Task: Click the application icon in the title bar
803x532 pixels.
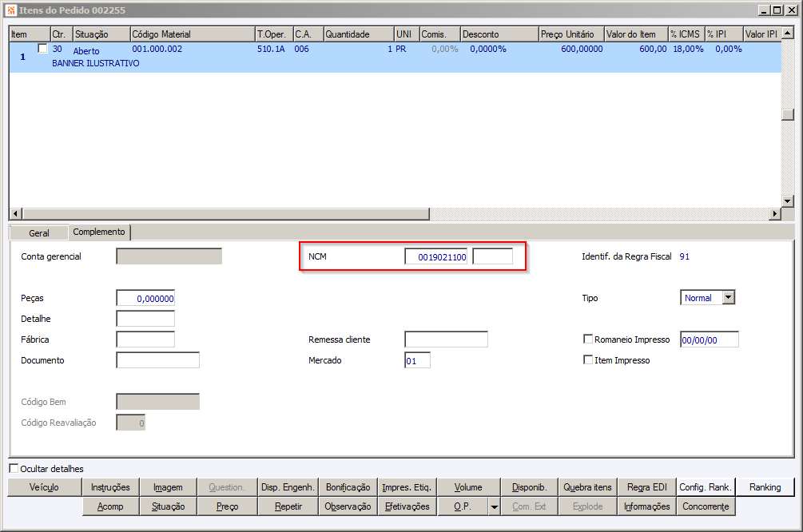Action: tap(11, 10)
